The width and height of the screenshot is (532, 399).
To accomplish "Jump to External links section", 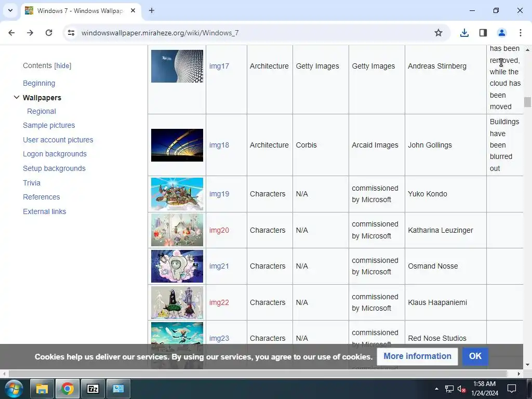I will pos(45,211).
